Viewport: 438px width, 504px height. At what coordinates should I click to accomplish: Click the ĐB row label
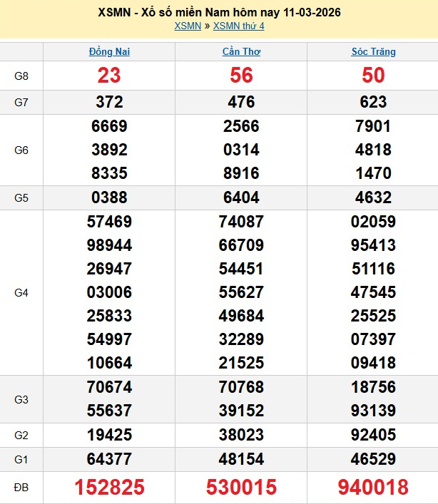pyautogui.click(x=21, y=488)
